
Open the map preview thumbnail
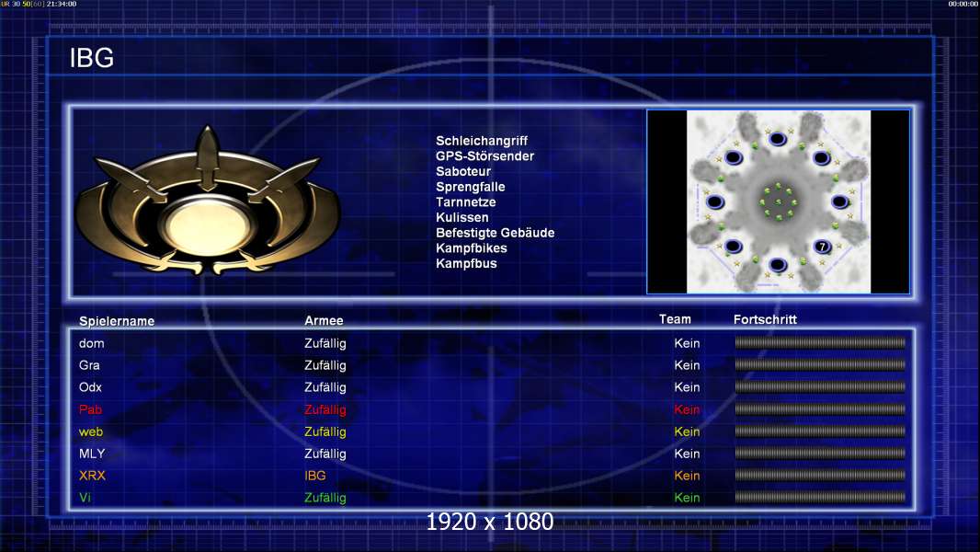778,201
